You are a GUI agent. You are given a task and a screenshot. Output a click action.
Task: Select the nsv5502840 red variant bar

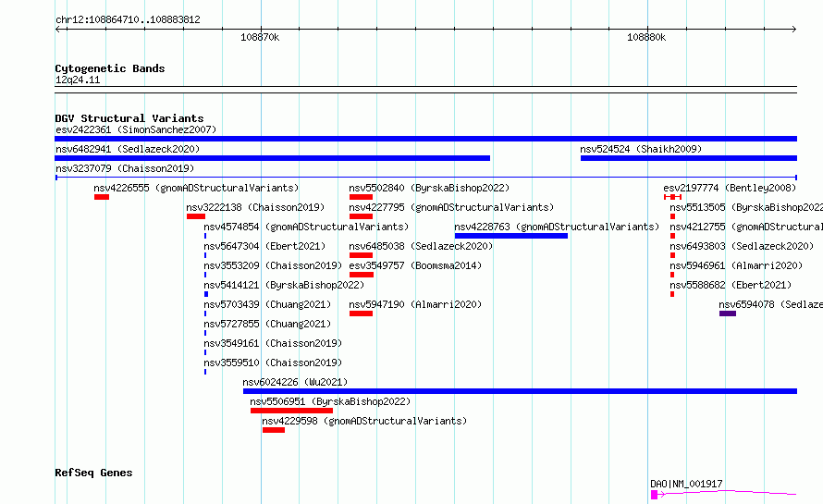362,197
